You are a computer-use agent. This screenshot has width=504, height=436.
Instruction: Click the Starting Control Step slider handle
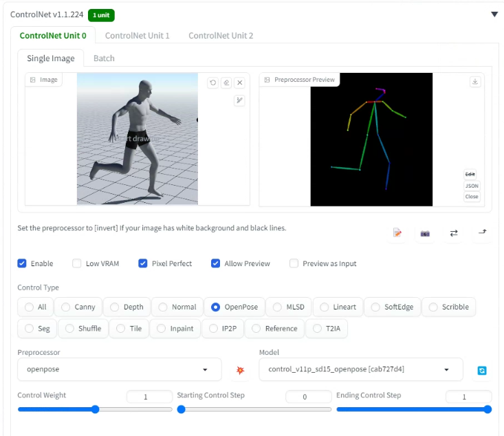pos(182,409)
